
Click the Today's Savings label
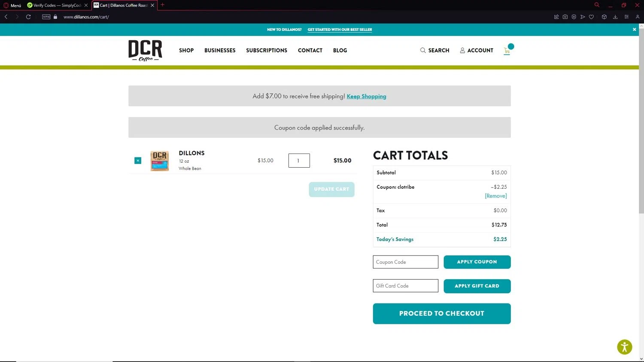click(395, 239)
